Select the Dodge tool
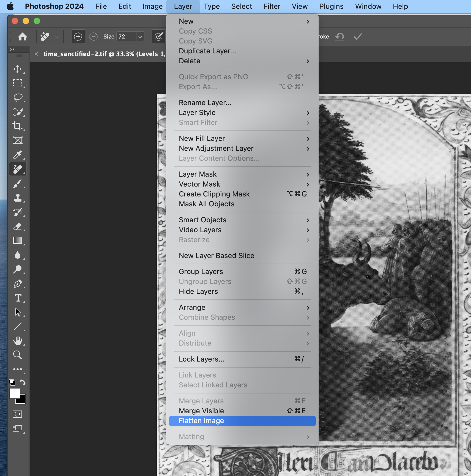 point(18,269)
